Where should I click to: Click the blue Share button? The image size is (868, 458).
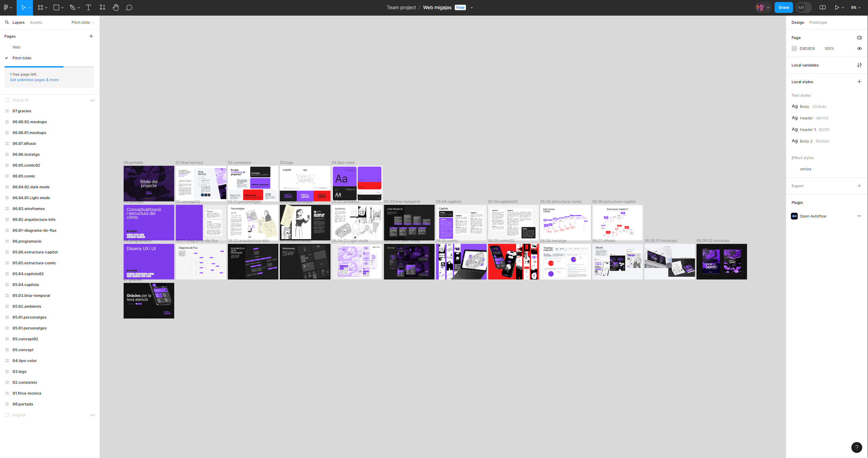point(783,7)
